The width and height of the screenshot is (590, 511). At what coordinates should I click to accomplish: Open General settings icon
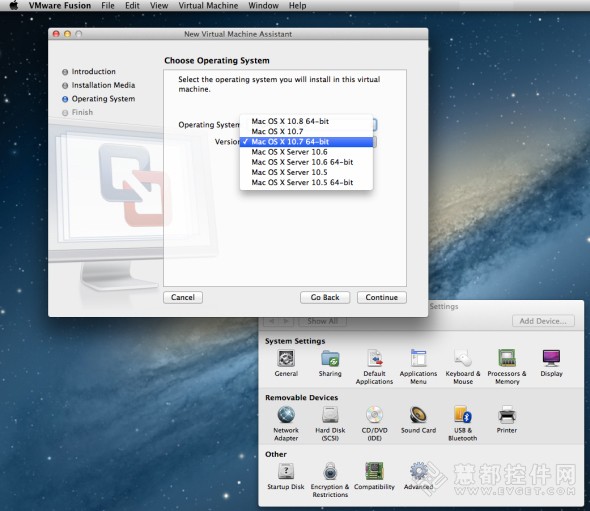coord(286,358)
